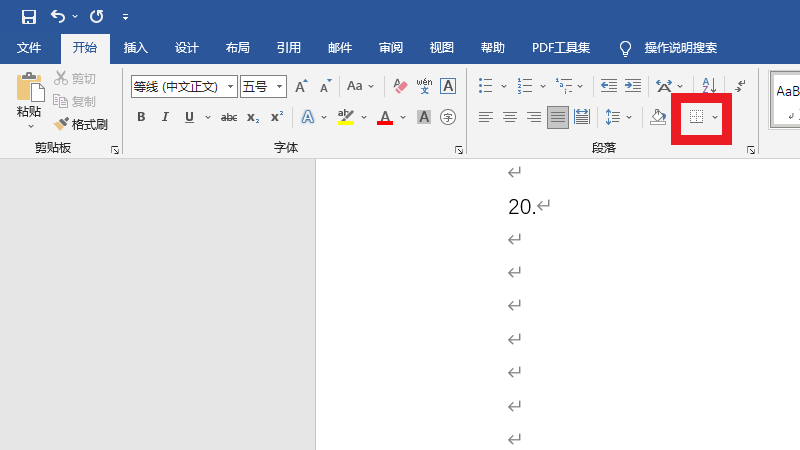
Task: Click the Format Painter (格式刷) button
Action: 81,124
